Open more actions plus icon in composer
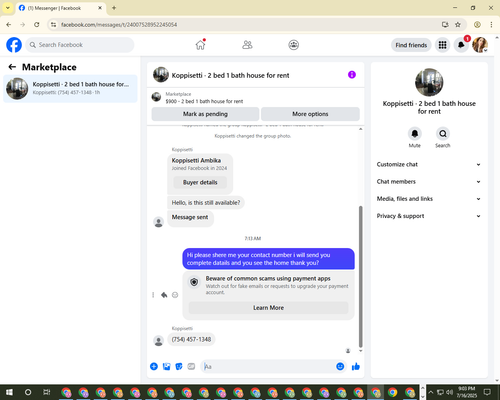The height and width of the screenshot is (400, 500). coord(154,367)
